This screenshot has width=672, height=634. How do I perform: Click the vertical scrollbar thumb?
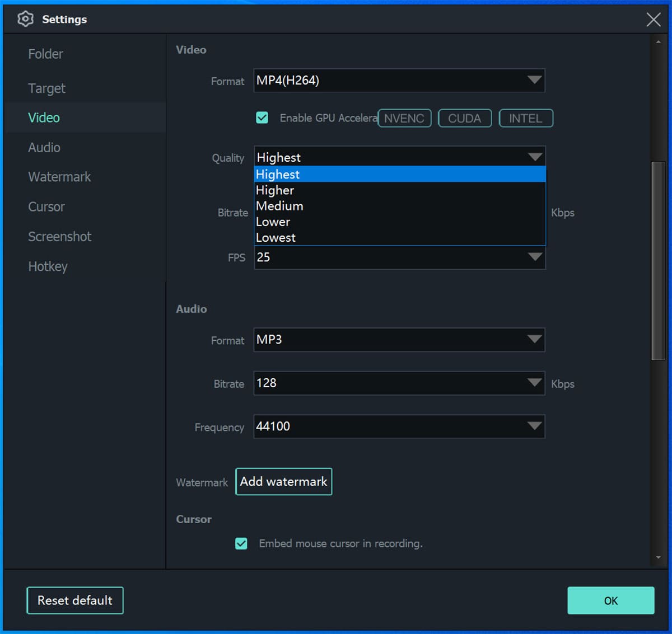[658, 260]
